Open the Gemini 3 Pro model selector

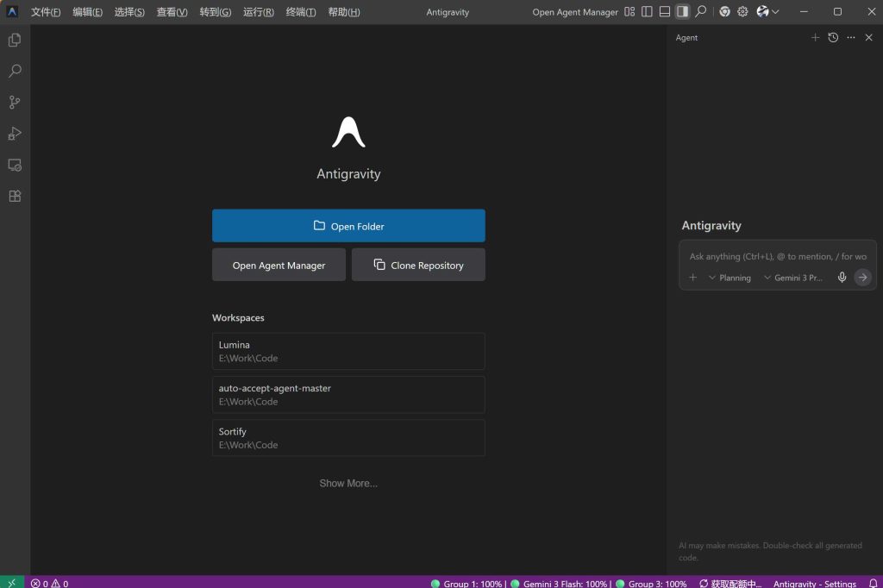793,277
